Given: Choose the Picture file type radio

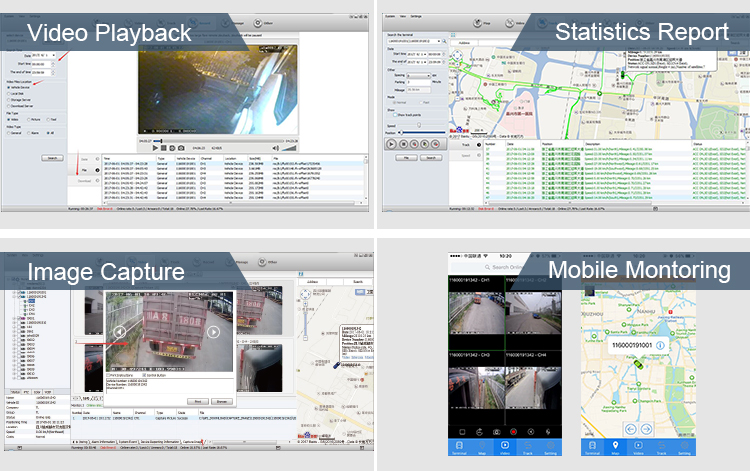Looking at the screenshot, I should tap(29, 120).
